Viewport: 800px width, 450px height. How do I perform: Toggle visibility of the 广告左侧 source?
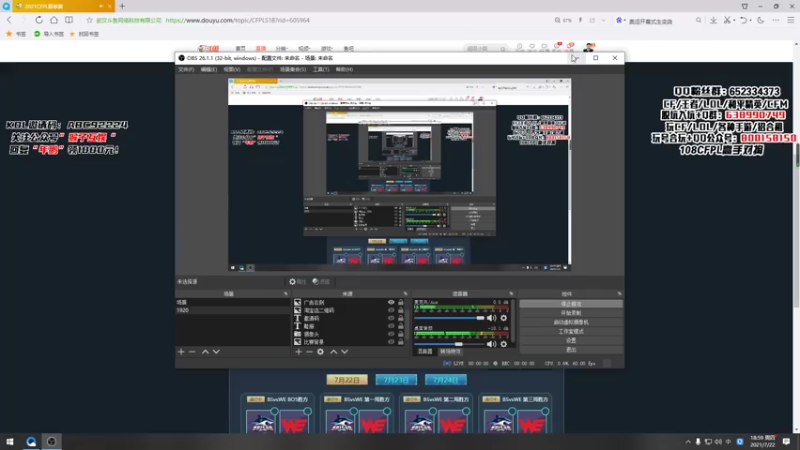point(391,303)
